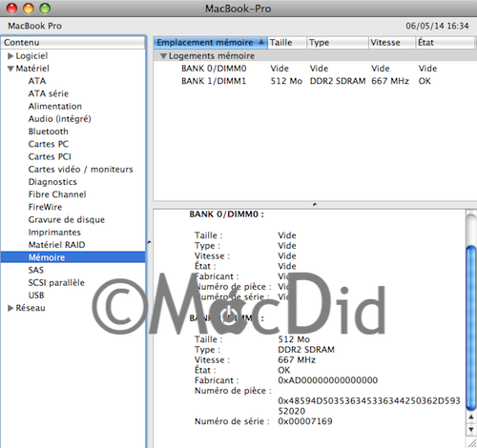Expand the Logiciel tree section

coord(10,56)
